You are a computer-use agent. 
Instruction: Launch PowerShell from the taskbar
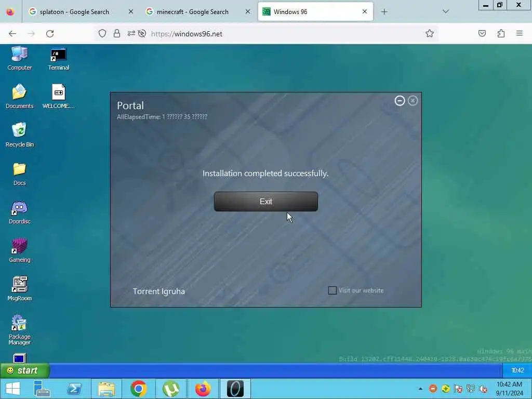74,389
